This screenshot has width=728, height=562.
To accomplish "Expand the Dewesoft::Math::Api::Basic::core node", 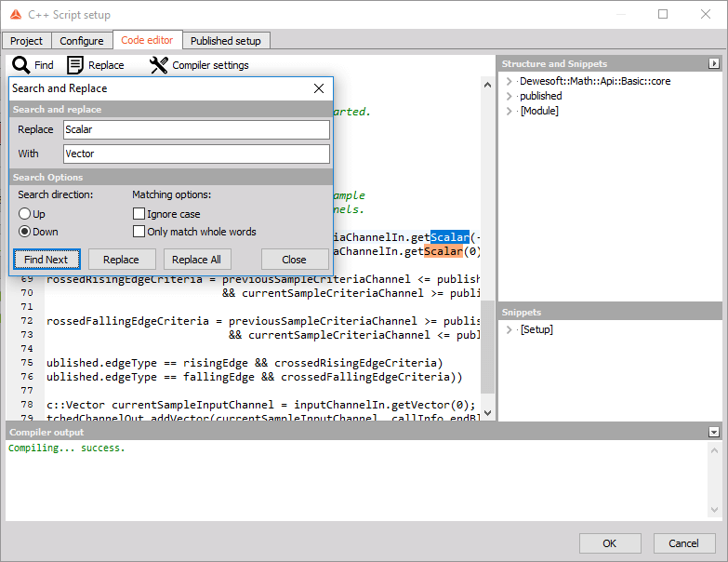I will (x=510, y=81).
